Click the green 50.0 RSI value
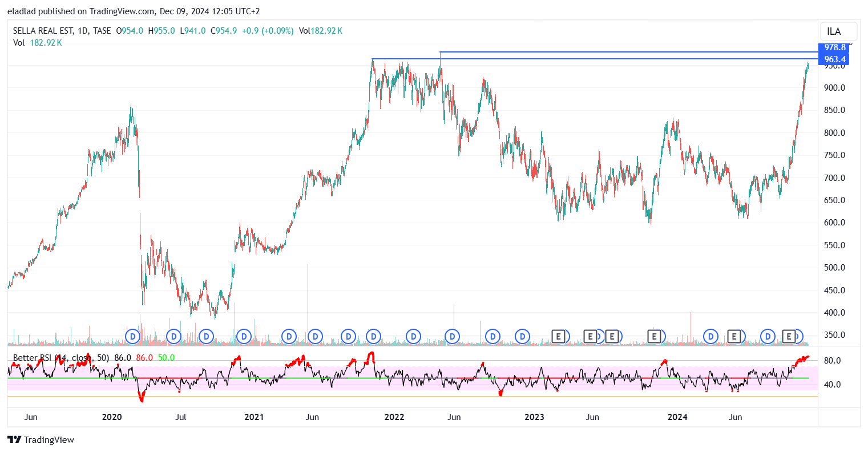The image size is (868, 452). 166,358
